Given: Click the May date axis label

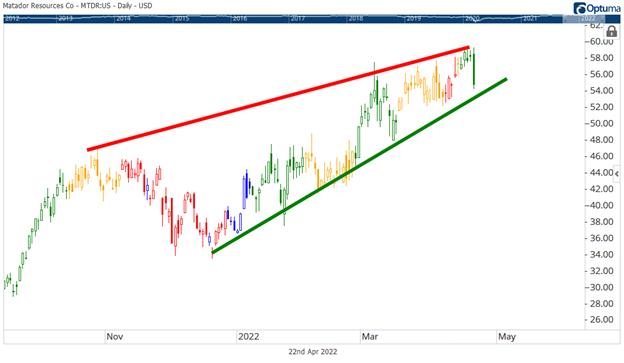Looking at the screenshot, I should [507, 337].
